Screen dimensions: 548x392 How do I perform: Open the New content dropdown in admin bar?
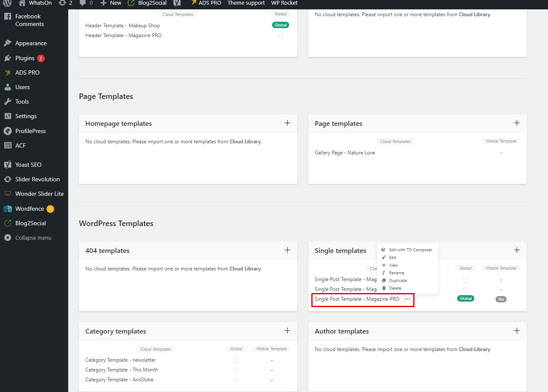pyautogui.click(x=111, y=3)
